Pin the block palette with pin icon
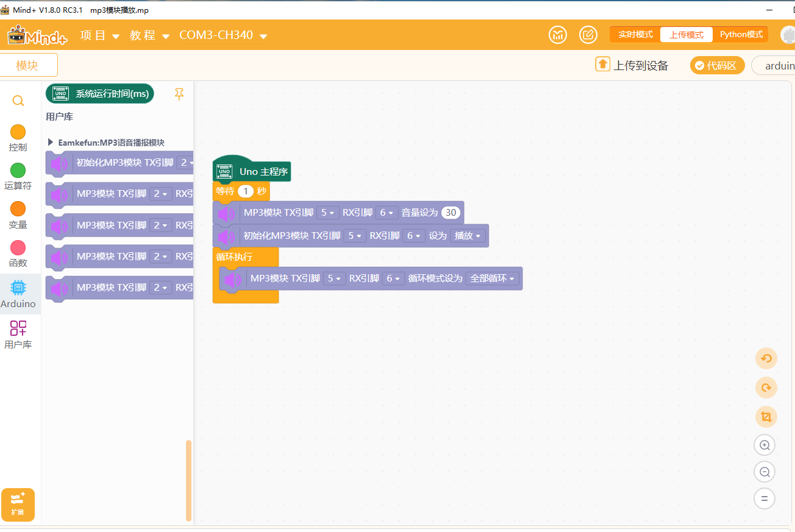The image size is (795, 532). (x=179, y=94)
